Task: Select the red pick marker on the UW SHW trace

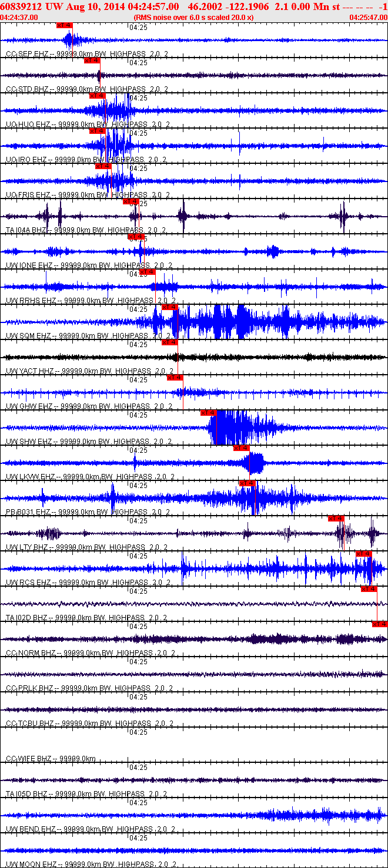Action: click(209, 413)
